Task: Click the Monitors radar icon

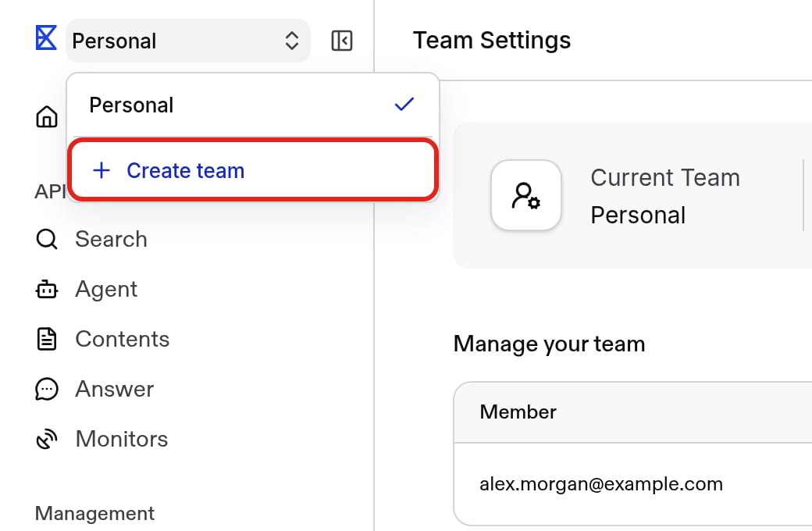Action: [47, 440]
